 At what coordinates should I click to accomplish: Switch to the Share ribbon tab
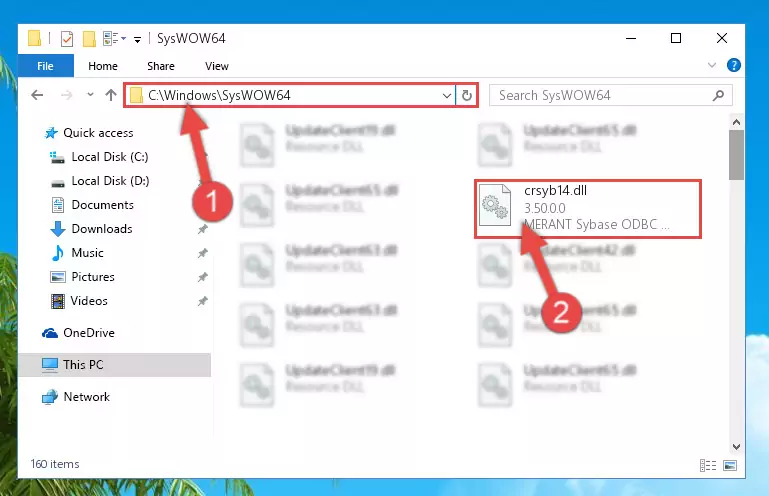tap(161, 66)
